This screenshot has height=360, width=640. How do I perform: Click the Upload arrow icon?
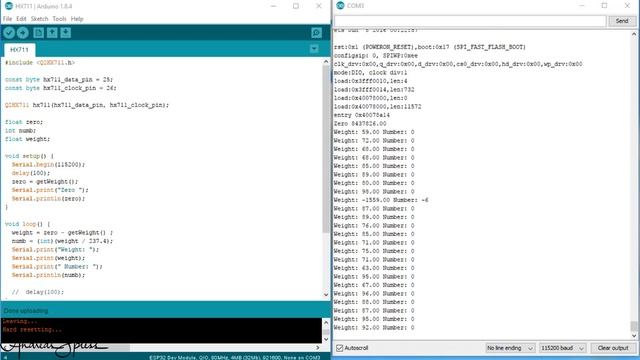pos(23,33)
